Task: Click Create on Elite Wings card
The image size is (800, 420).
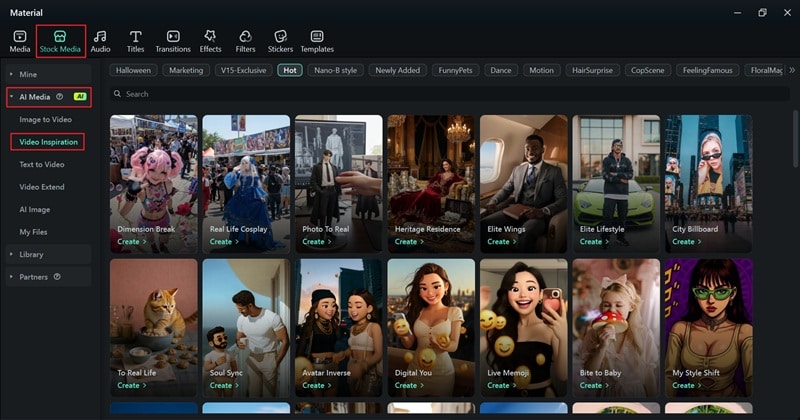Action: pos(502,242)
